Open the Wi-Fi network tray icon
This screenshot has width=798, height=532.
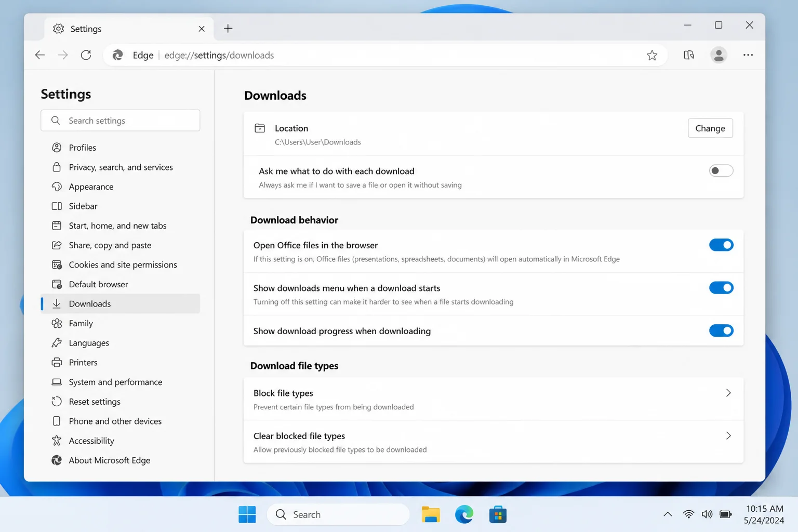tap(688, 514)
